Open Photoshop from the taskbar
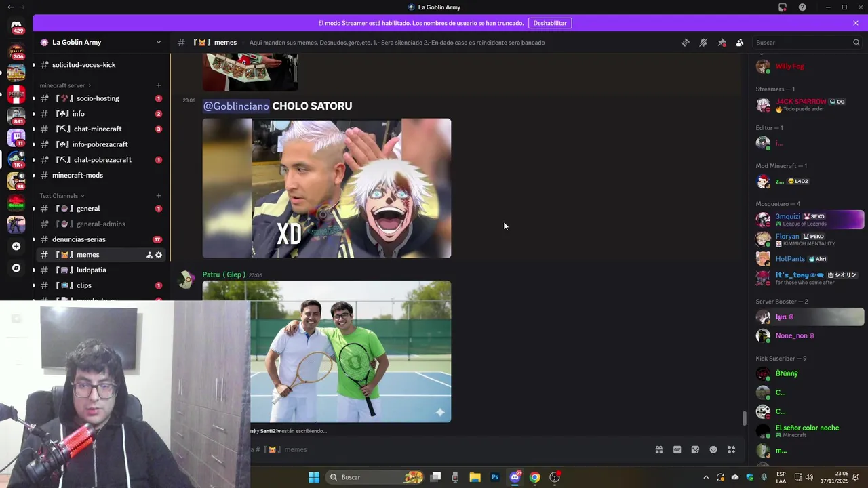This screenshot has width=868, height=488. pos(495,477)
